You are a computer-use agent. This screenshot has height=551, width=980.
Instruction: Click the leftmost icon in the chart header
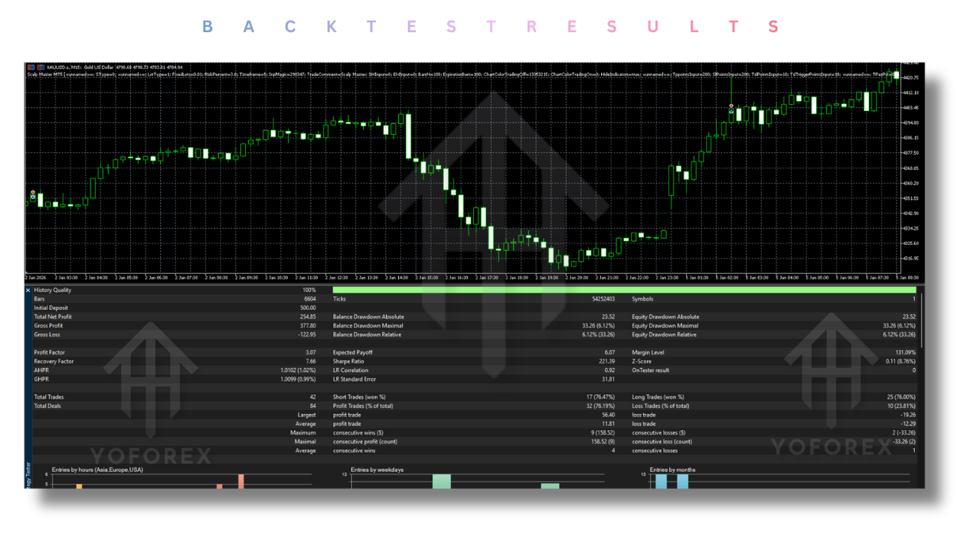click(x=30, y=67)
